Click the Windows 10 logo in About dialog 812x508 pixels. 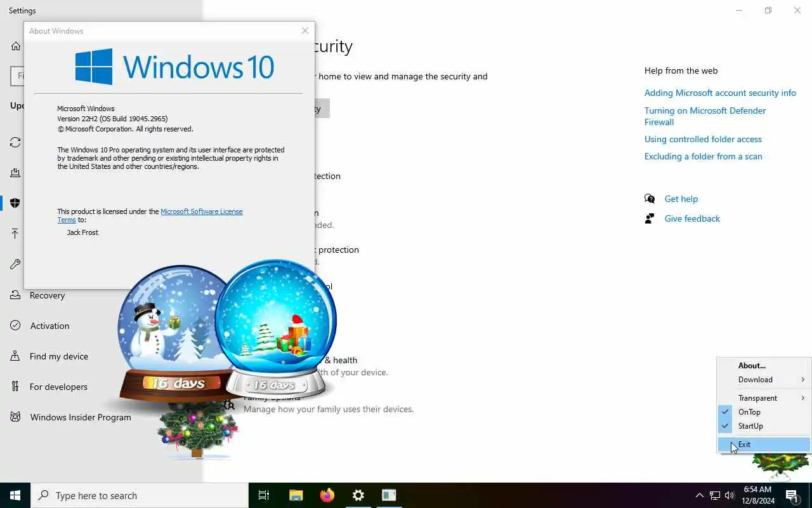click(174, 67)
